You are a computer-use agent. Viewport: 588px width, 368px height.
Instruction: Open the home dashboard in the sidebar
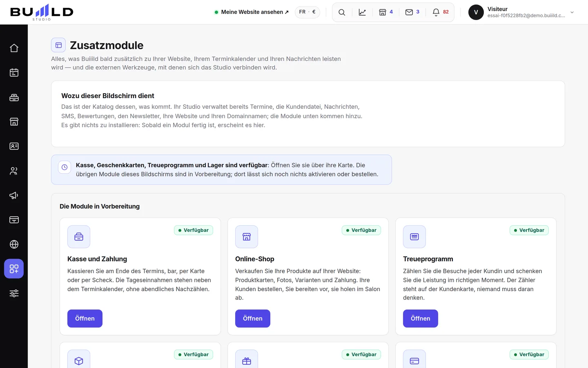(x=14, y=48)
